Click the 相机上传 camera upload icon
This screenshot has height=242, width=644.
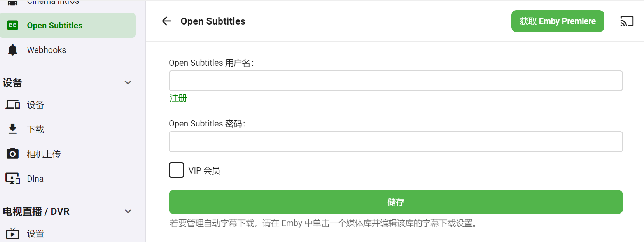point(12,153)
